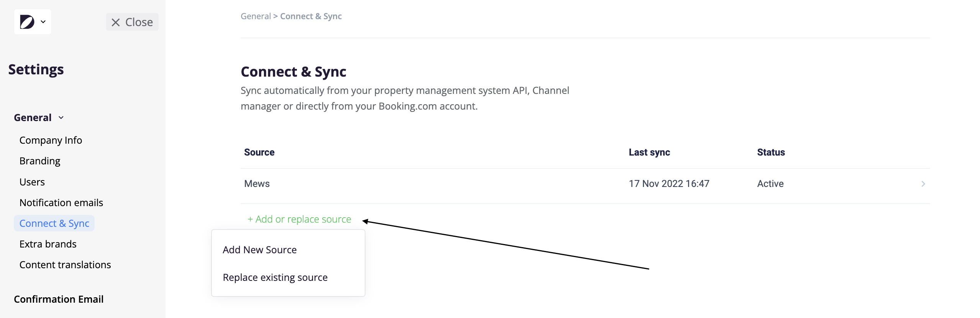Click the Status column header

click(771, 152)
